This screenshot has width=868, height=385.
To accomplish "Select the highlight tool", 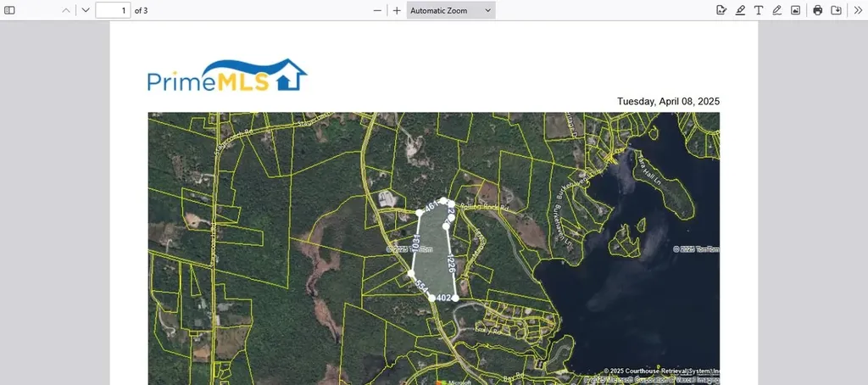I will point(740,10).
